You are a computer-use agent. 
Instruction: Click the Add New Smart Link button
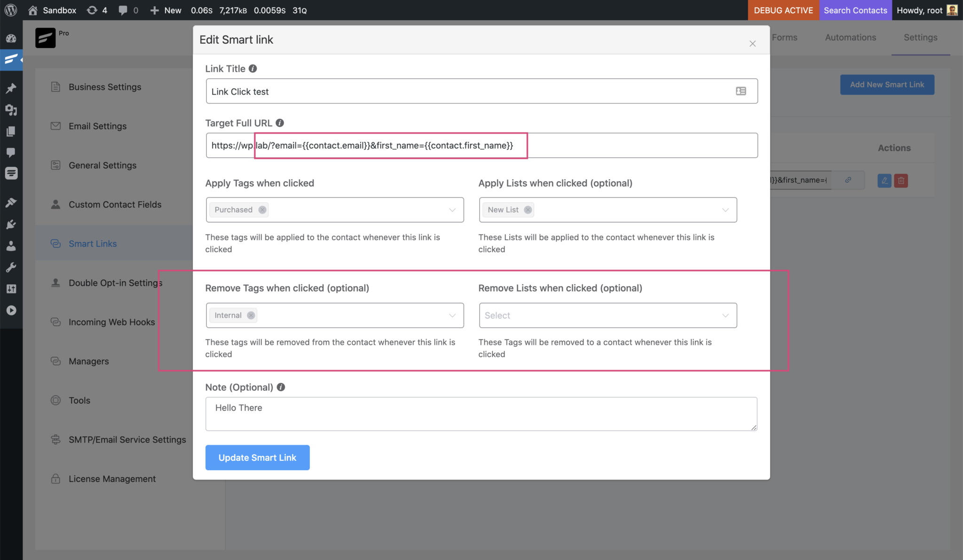(886, 85)
